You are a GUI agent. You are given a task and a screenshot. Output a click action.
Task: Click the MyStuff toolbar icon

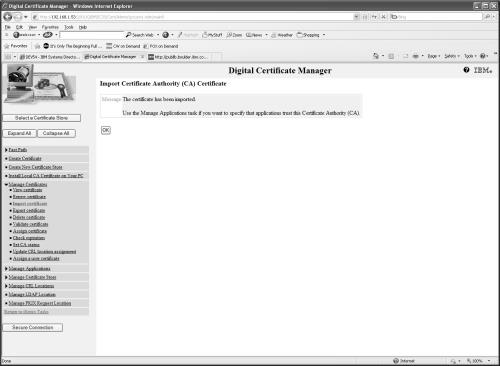click(x=212, y=35)
